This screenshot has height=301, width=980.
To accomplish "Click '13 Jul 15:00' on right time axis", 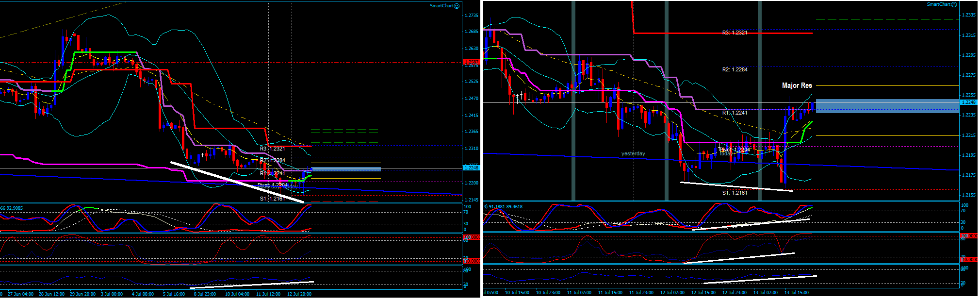I will point(796,293).
